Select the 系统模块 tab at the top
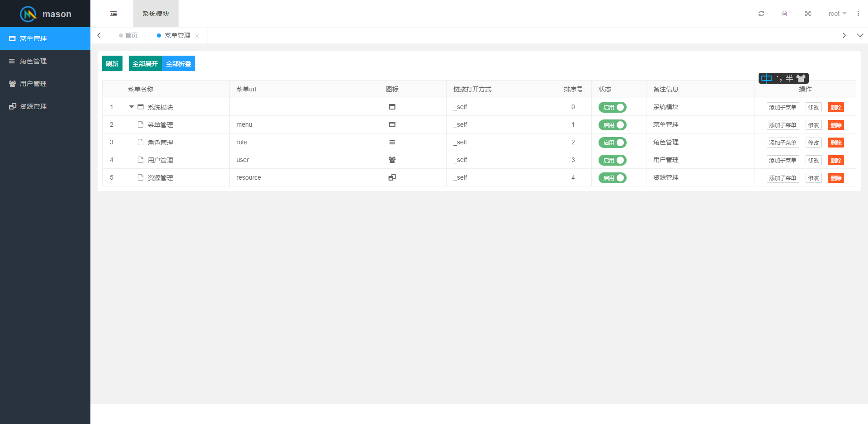868x424 pixels. [155, 14]
